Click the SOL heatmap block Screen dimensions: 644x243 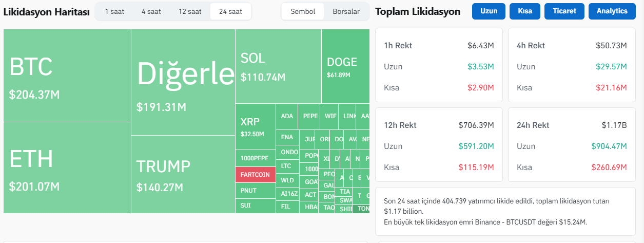(x=278, y=66)
